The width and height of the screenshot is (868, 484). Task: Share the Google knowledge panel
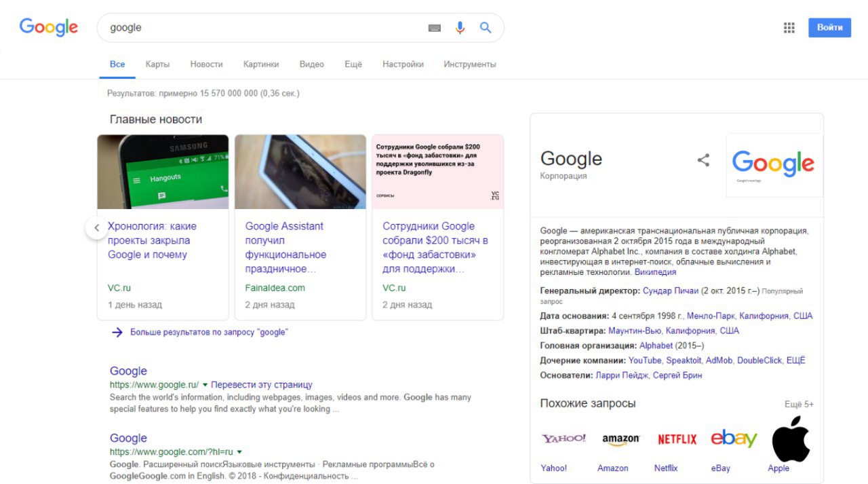(x=703, y=160)
